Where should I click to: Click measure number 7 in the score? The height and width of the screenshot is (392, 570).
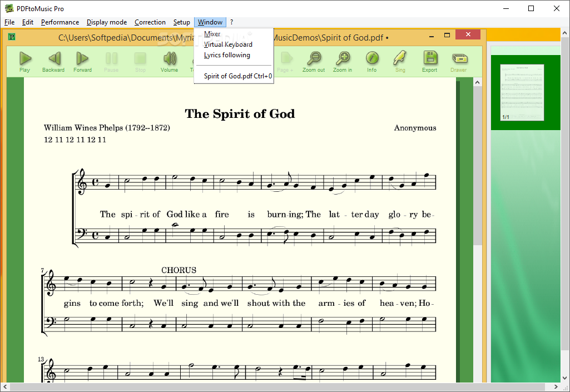pos(42,270)
